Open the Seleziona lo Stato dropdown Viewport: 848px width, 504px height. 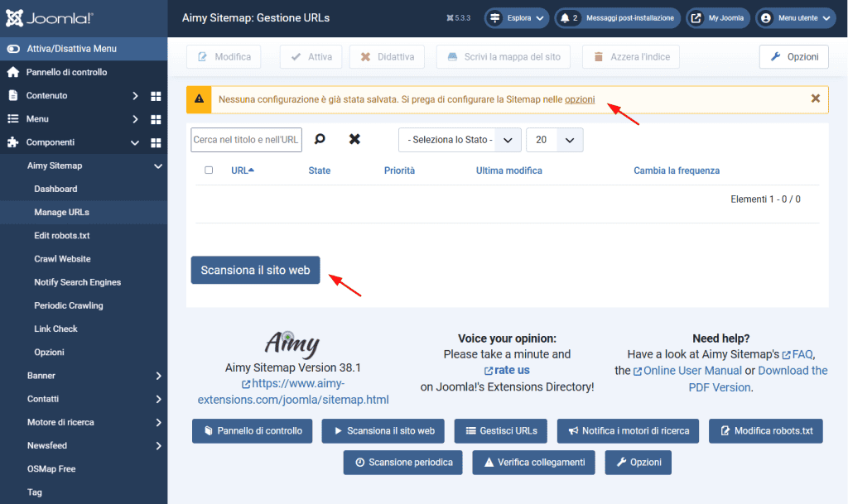(x=460, y=139)
